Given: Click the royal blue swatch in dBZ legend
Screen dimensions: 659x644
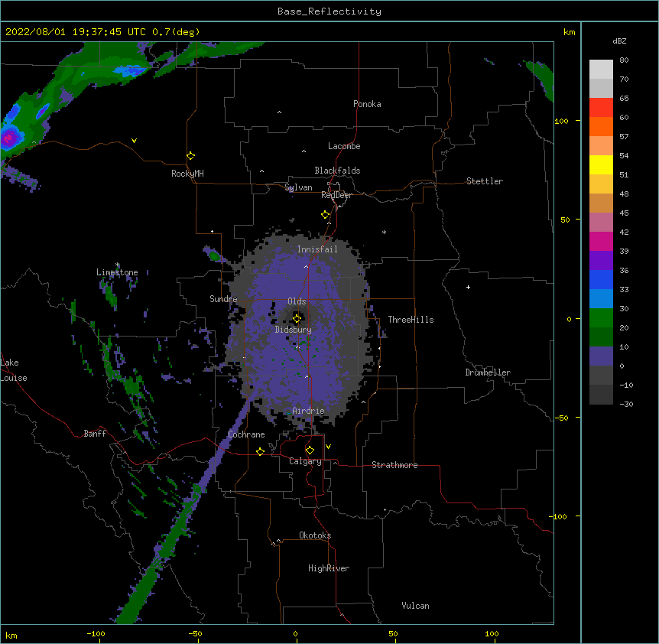Looking at the screenshot, I should pos(601,279).
